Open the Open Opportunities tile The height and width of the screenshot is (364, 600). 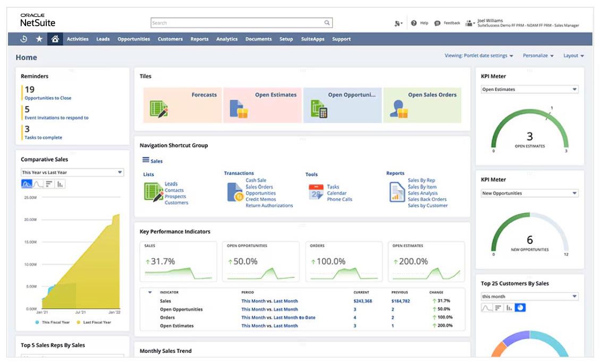(342, 105)
